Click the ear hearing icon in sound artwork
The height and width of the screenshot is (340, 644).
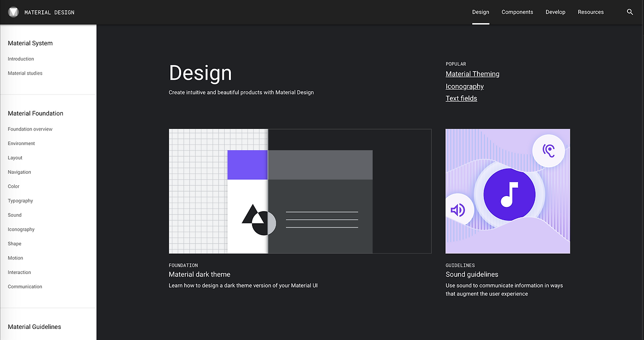[548, 150]
